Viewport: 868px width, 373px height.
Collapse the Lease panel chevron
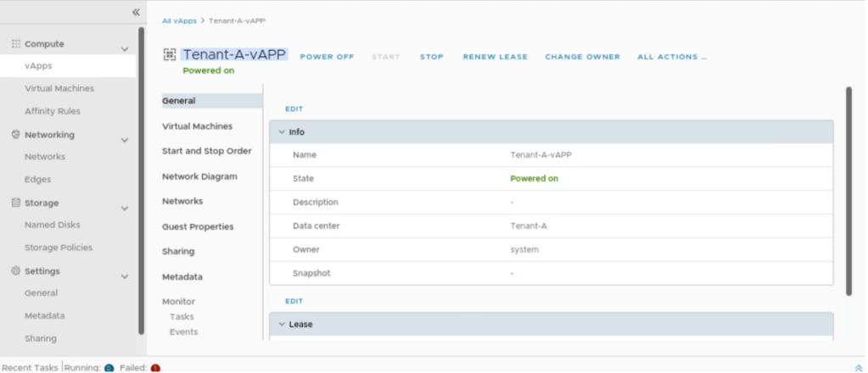(x=282, y=324)
